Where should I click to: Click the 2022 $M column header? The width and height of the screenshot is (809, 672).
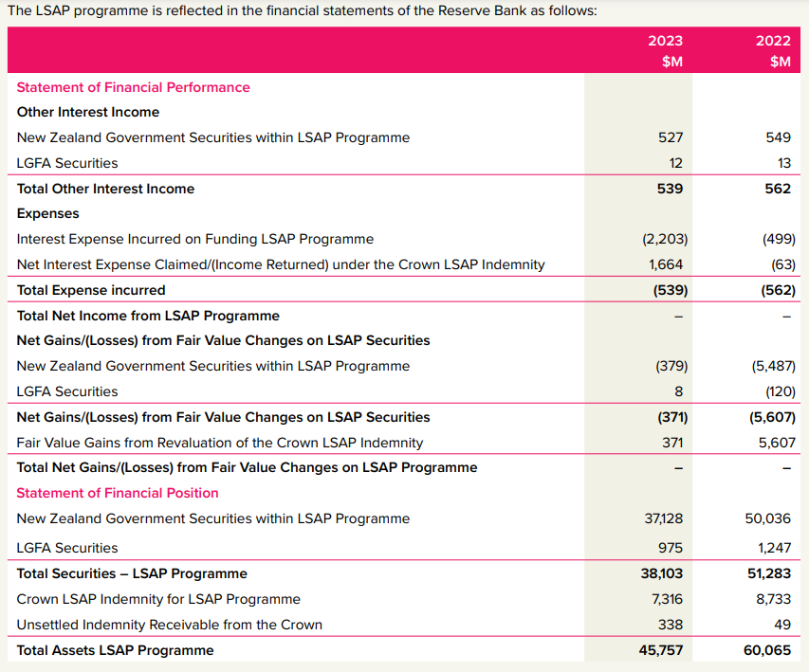point(773,51)
